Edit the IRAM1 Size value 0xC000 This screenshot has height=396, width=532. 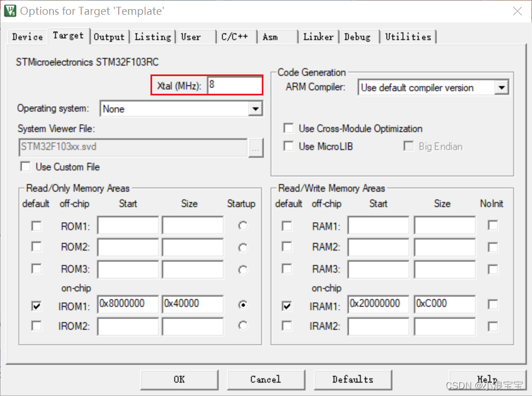(445, 304)
